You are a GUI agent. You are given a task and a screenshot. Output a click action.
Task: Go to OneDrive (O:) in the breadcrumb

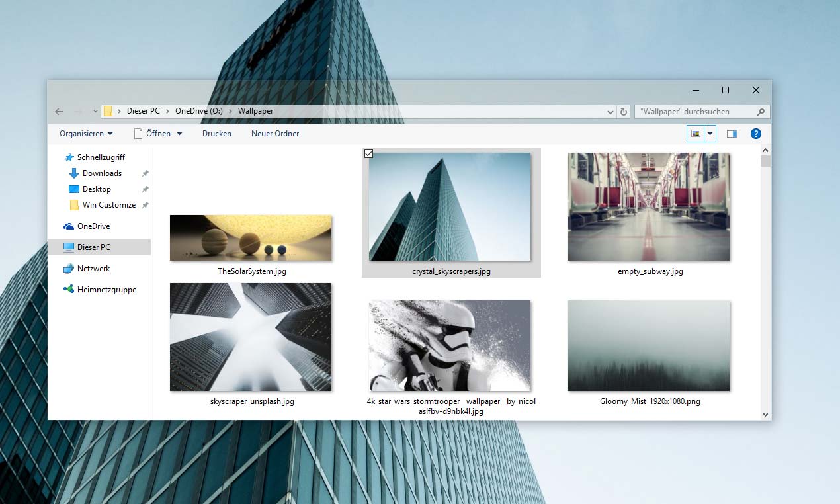(x=198, y=111)
